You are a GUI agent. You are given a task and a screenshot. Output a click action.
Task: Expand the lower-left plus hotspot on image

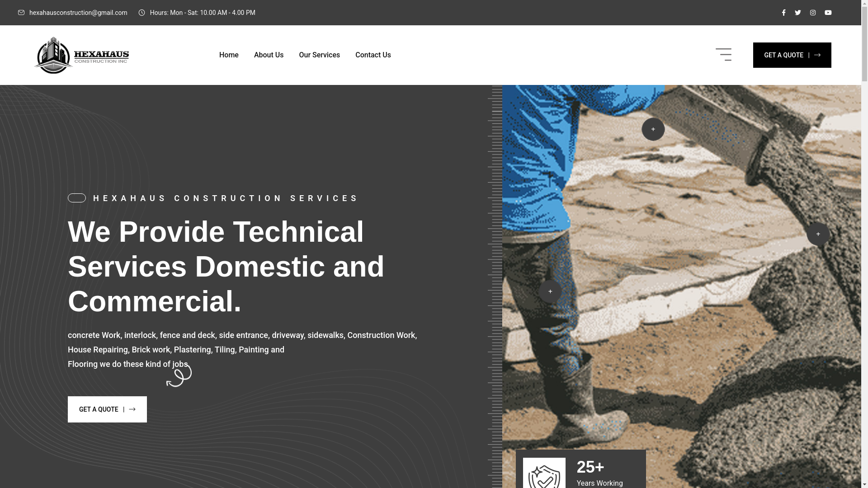coord(550,291)
